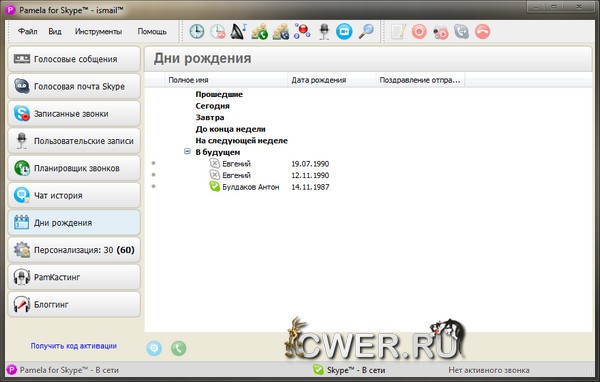
Task: Click the Pamela icon in status bar
Action: pos(12,369)
